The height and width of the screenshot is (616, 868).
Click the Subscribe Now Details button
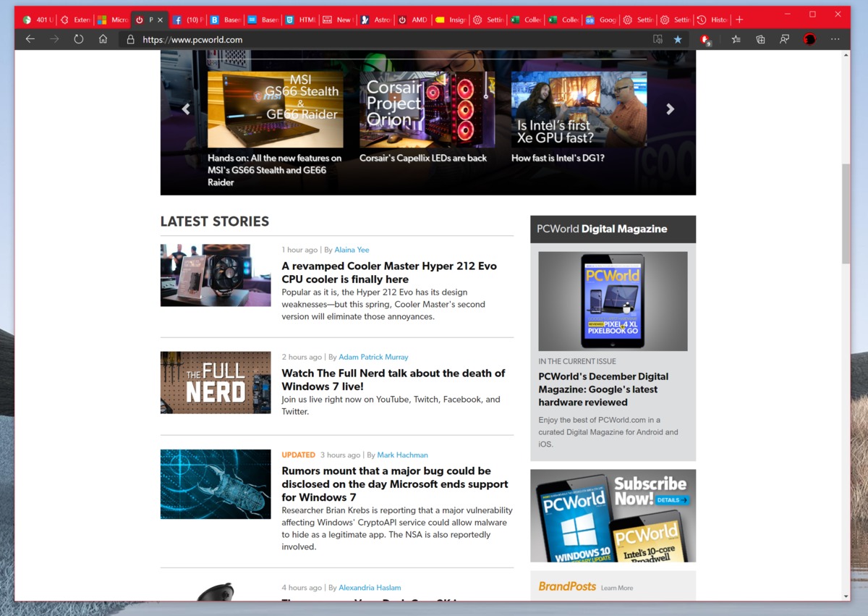673,500
